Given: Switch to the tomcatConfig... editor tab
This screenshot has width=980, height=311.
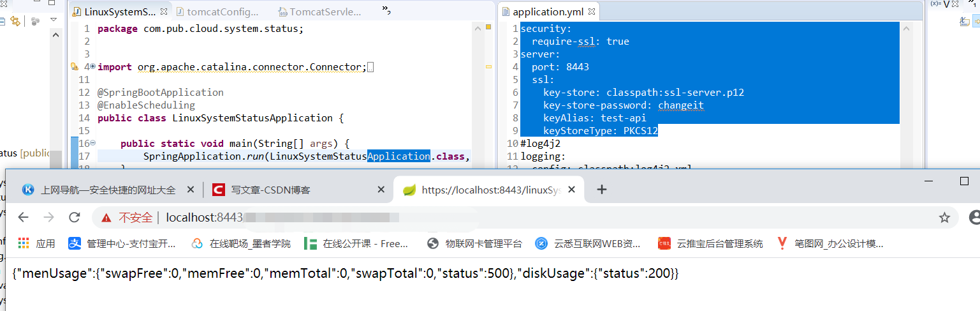Looking at the screenshot, I should coord(218,11).
